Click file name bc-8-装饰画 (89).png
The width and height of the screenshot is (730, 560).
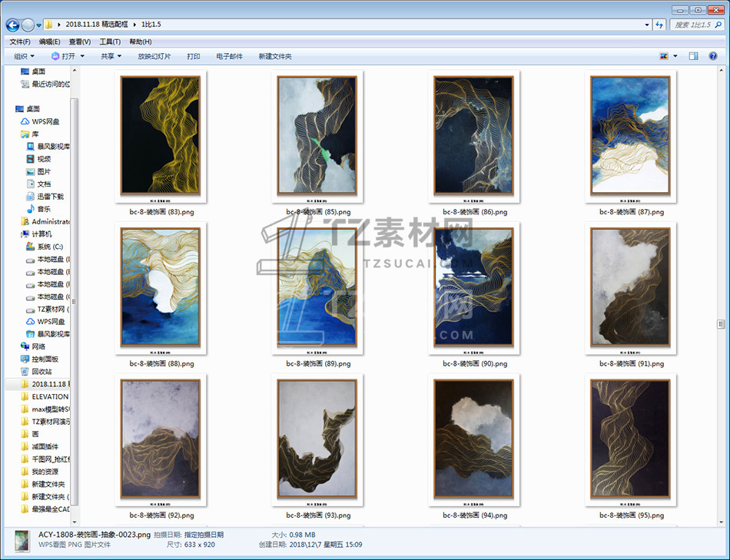[318, 363]
